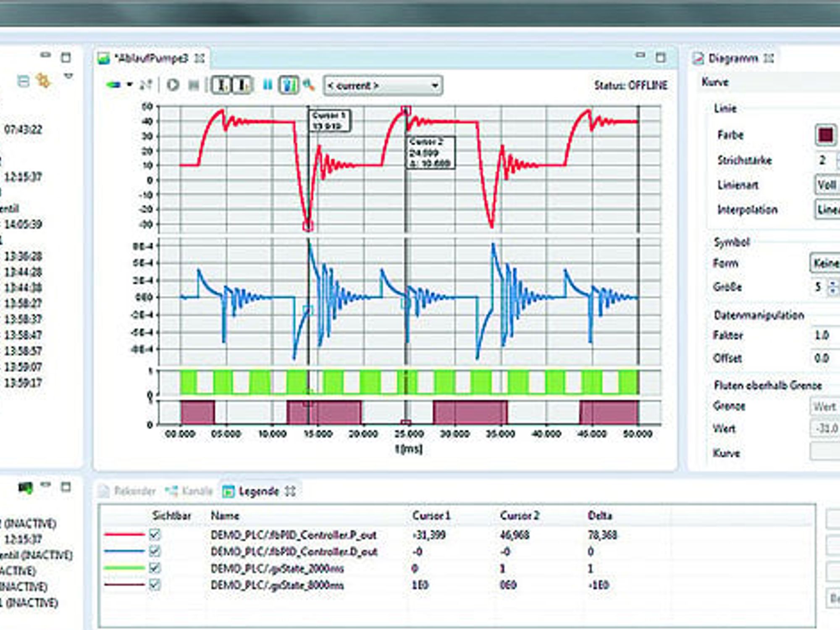Image resolution: width=840 pixels, height=630 pixels.
Task: Select the 13:59:17 recording entry
Action: pyautogui.click(x=23, y=383)
